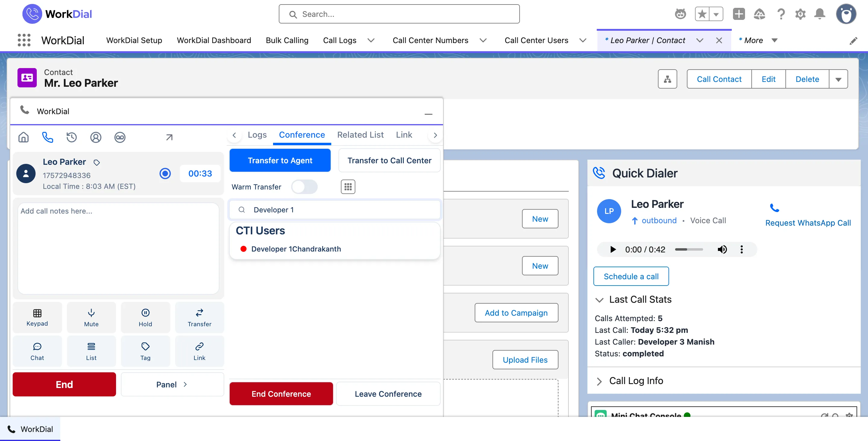Screen dimensions: 868x441
Task: Open the app launcher grid icon
Action: 24,40
